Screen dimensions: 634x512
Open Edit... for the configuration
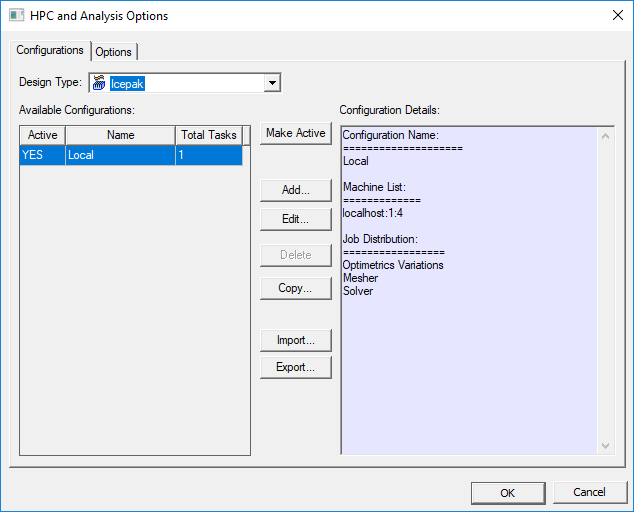296,219
